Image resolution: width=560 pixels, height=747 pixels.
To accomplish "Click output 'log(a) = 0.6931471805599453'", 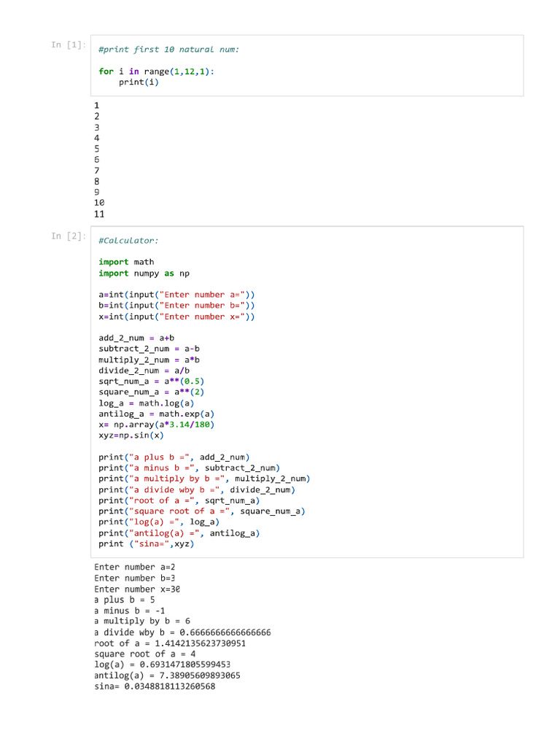I will tap(163, 665).
